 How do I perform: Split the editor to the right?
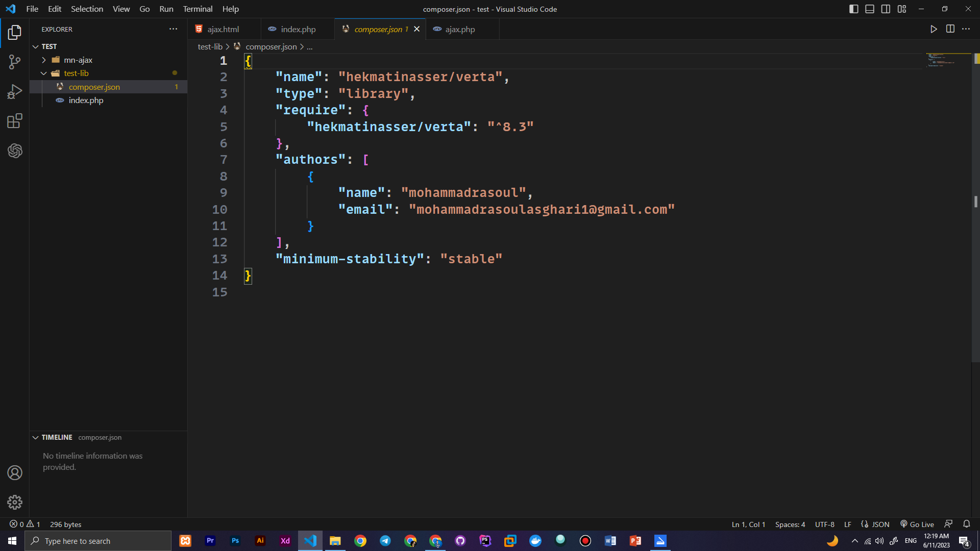point(950,29)
